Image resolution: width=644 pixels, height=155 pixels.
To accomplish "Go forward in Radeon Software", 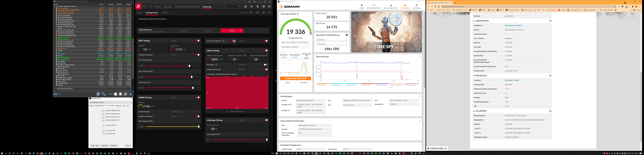I will click(x=150, y=7).
